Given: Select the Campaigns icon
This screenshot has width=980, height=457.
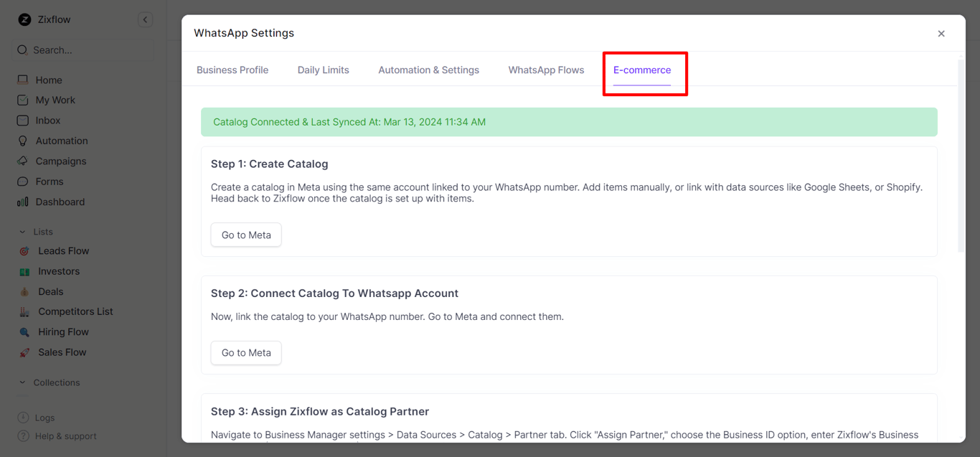Looking at the screenshot, I should click(24, 161).
